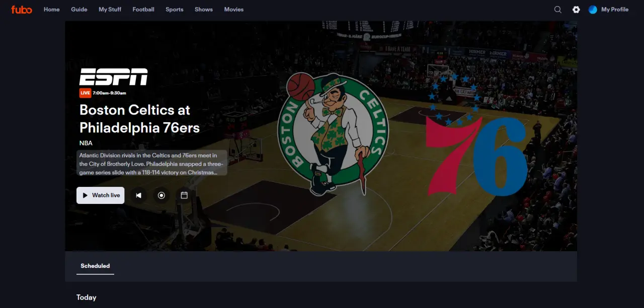Select Football in the top navigation
The height and width of the screenshot is (308, 644).
pos(143,10)
